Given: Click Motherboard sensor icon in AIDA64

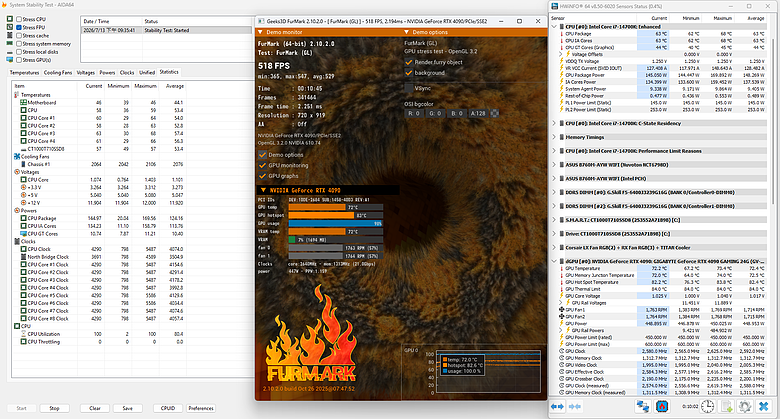Looking at the screenshot, I should [23, 103].
